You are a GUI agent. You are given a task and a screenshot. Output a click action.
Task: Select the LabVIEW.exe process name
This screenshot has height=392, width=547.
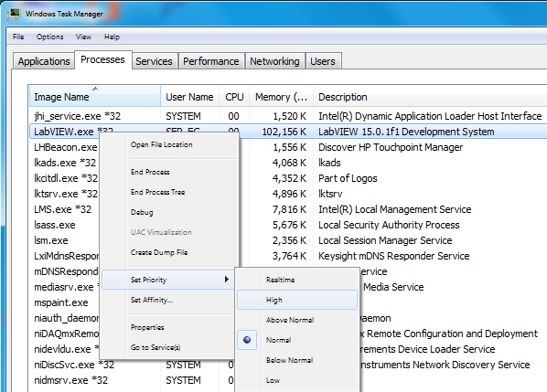64,132
